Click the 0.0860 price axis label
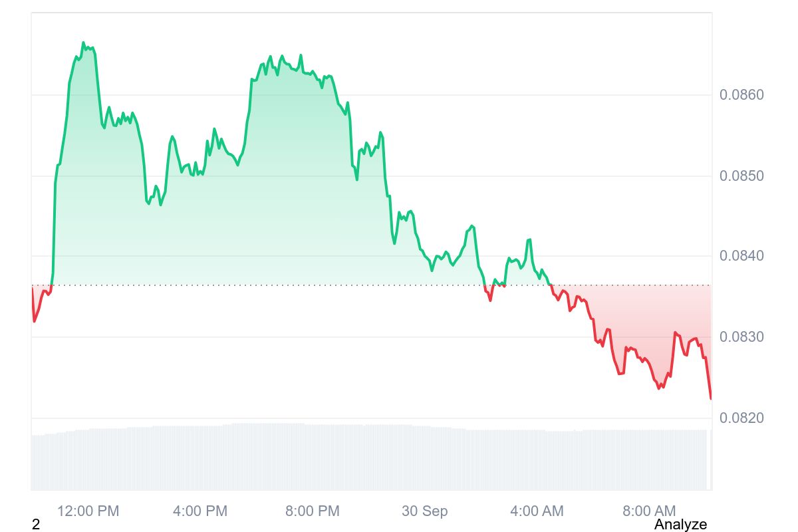This screenshot has width=798, height=532. 741,95
